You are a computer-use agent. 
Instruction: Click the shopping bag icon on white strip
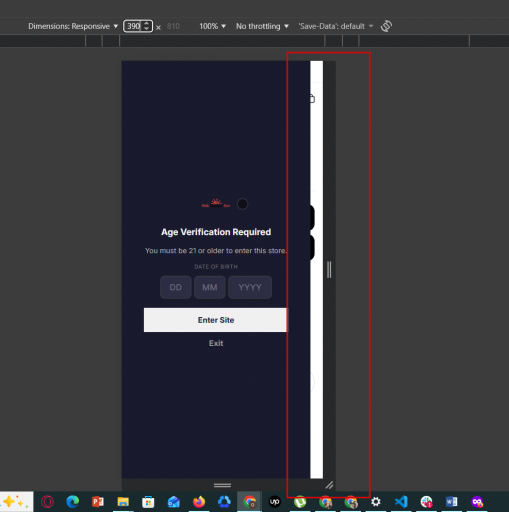(312, 99)
